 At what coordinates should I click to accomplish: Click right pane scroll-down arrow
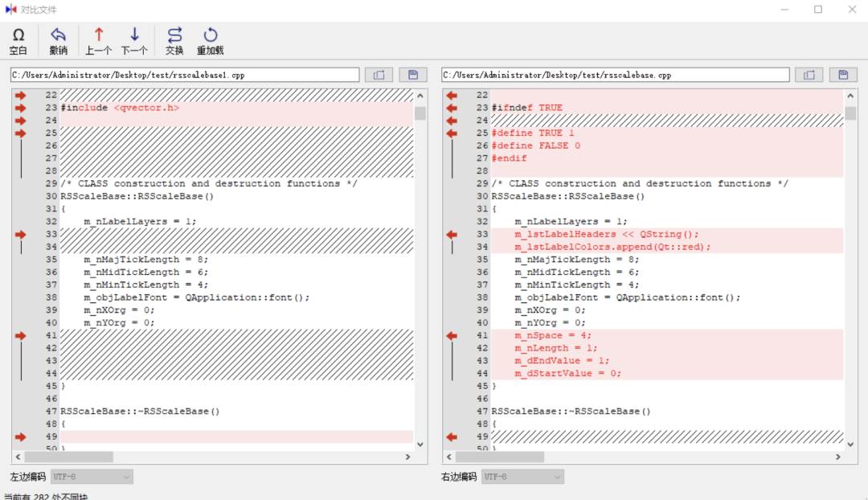coord(851,445)
